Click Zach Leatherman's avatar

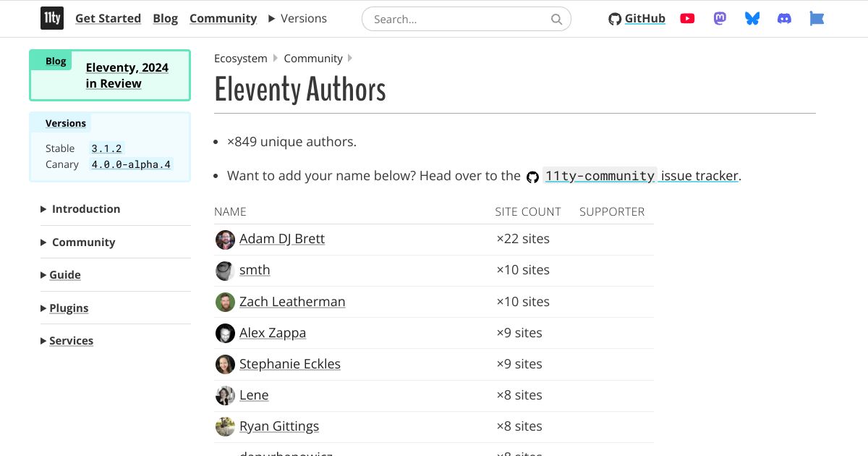[225, 302]
